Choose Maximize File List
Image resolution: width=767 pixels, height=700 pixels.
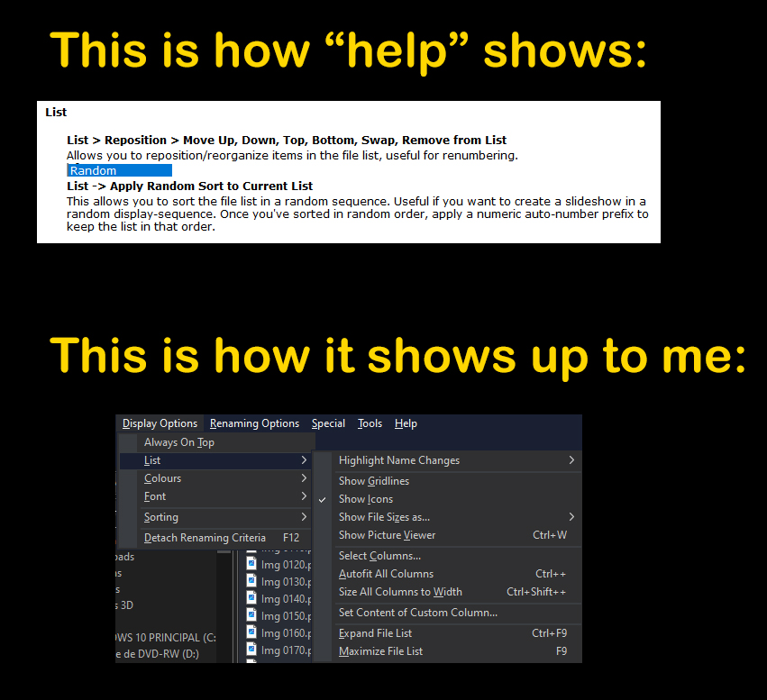coord(448,651)
